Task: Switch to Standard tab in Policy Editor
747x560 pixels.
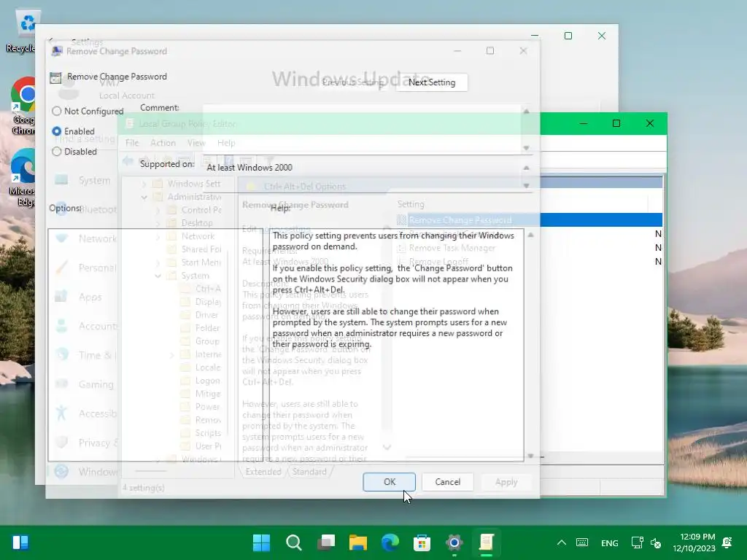Action: tap(309, 472)
